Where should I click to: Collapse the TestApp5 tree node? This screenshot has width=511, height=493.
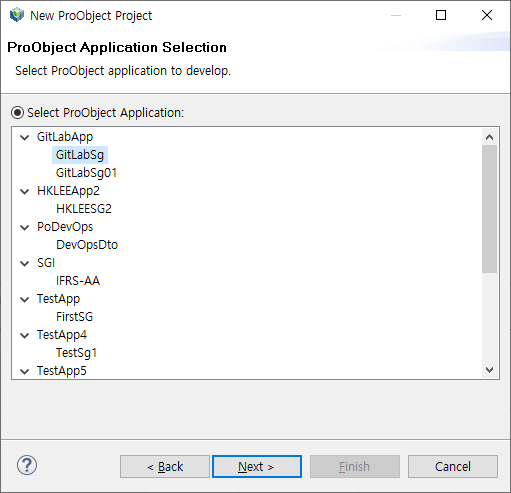point(25,371)
